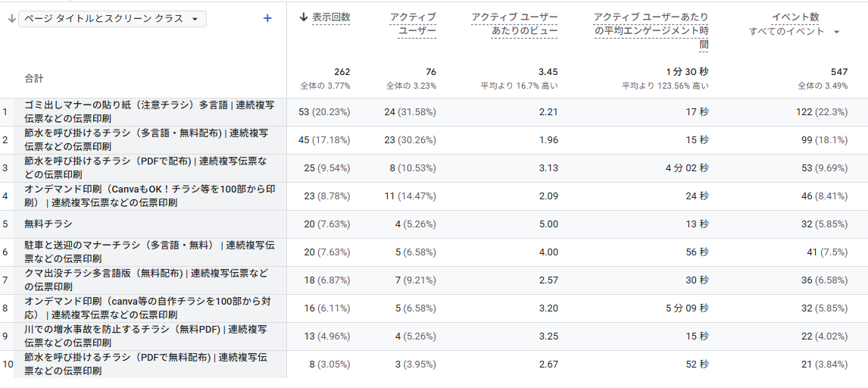The height and width of the screenshot is (388, 868).
Task: Click the 川での増水事故を防止するチラシ row
Action: pos(145,336)
